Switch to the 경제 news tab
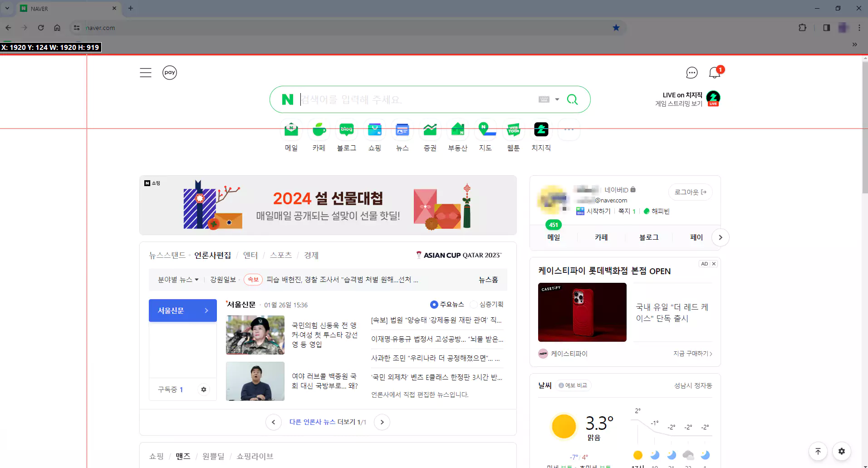The height and width of the screenshot is (468, 868). pyautogui.click(x=311, y=256)
